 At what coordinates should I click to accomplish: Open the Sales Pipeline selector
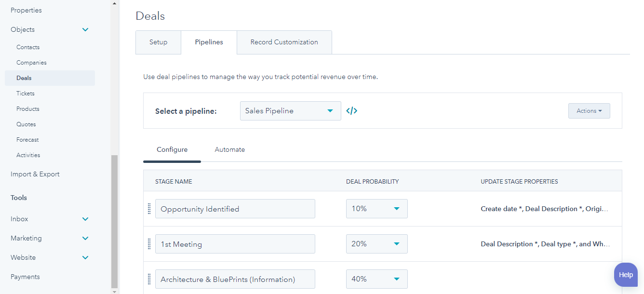tap(290, 110)
